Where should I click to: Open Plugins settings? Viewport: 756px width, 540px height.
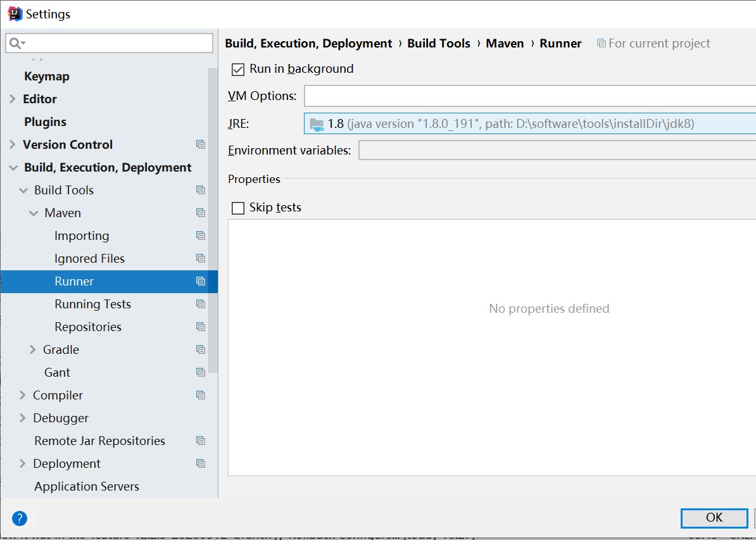tap(46, 122)
